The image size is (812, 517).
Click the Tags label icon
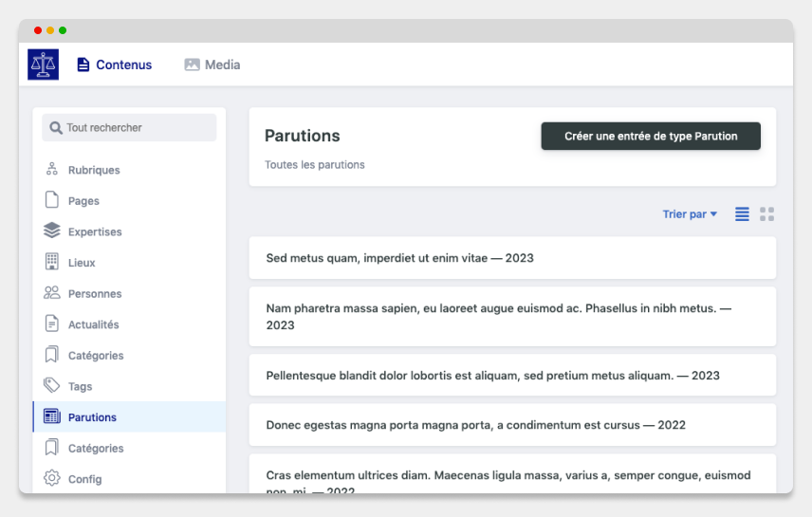(x=52, y=385)
